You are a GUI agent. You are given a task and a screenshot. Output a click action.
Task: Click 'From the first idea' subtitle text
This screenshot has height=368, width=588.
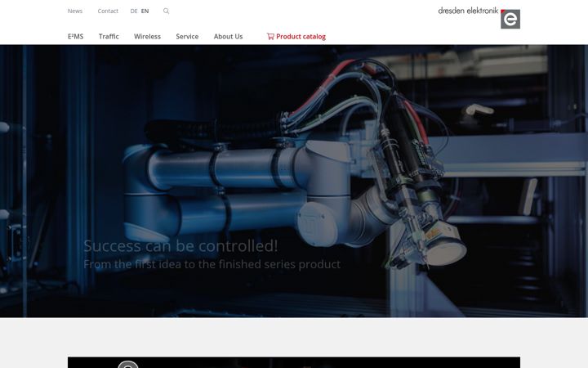pos(212,264)
